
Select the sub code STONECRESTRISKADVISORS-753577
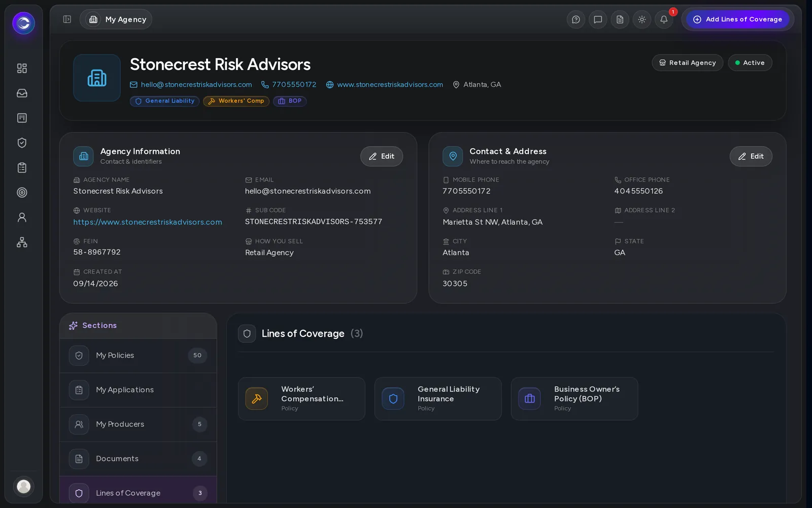tap(314, 221)
